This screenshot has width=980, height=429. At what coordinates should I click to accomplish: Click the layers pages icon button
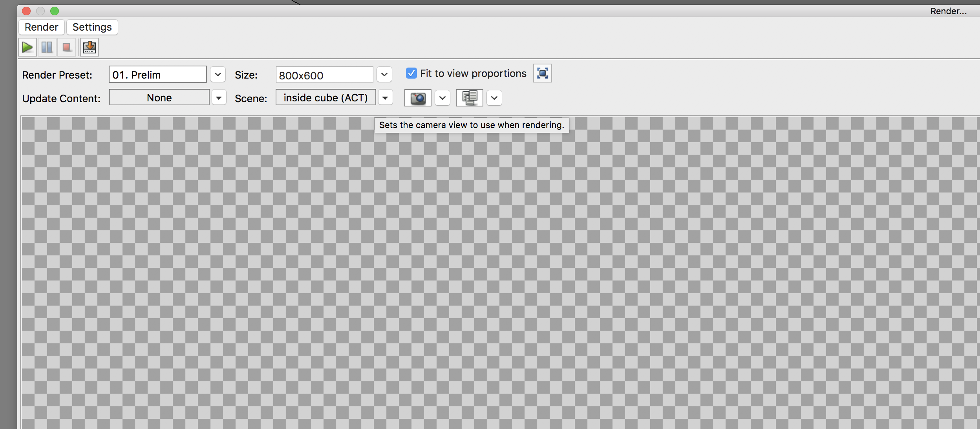(x=470, y=98)
